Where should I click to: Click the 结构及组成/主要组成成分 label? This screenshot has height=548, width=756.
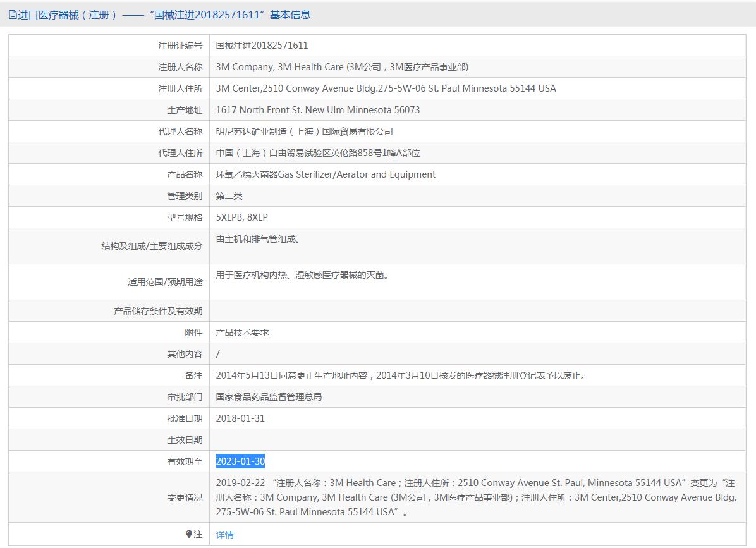tap(152, 247)
